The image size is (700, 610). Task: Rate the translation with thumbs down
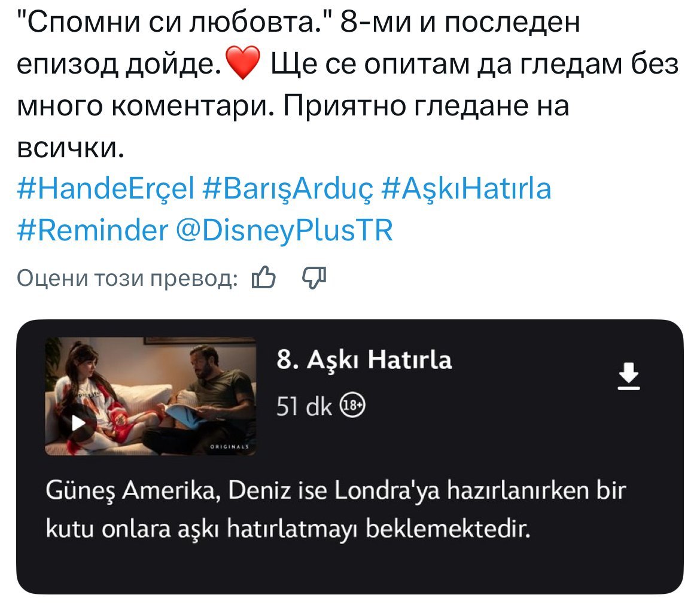click(314, 279)
